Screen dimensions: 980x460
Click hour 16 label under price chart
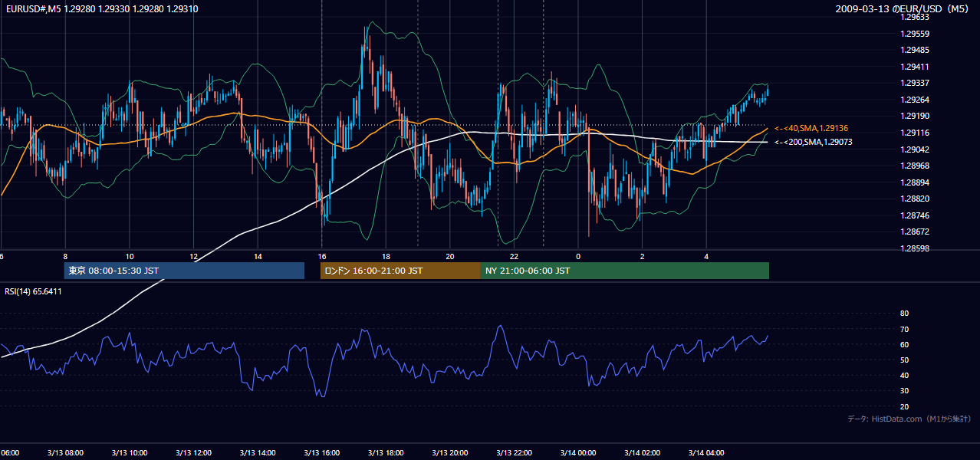[322, 256]
